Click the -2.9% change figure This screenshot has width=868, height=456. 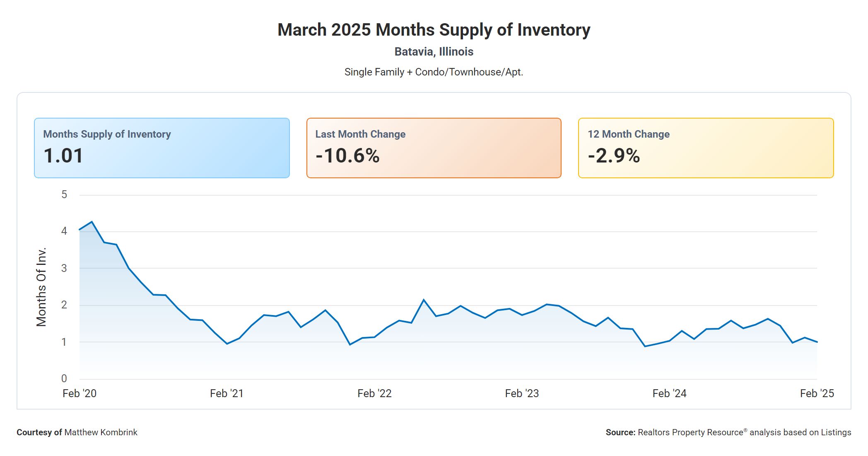[614, 156]
